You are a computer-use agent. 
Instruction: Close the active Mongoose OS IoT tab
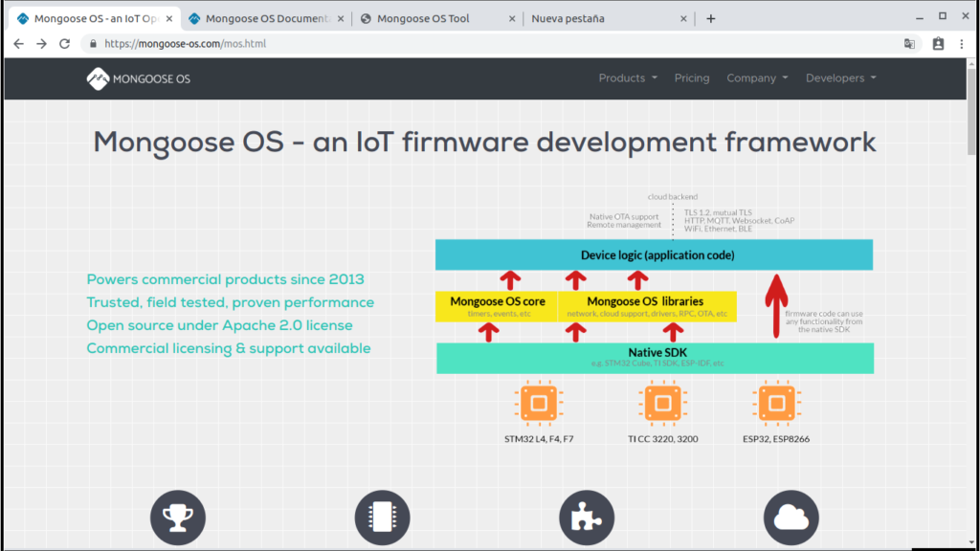click(168, 19)
